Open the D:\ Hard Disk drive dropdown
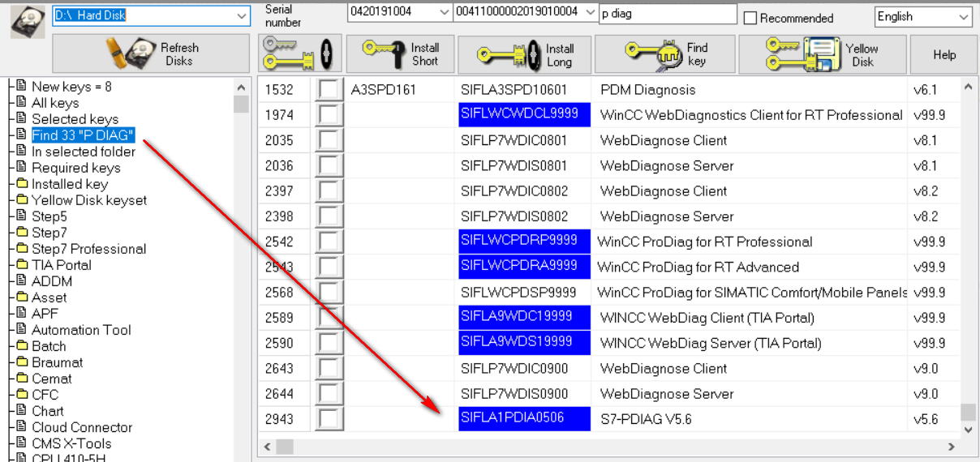Image resolution: width=980 pixels, height=462 pixels. (x=242, y=15)
